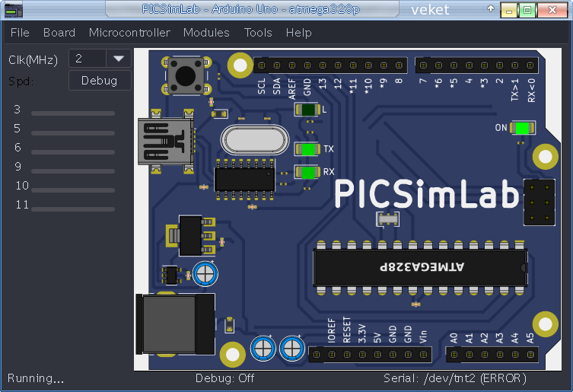Screen dimensions: 573x392
Task: Click the pin 11 PWM bar
Action: click(73, 209)
